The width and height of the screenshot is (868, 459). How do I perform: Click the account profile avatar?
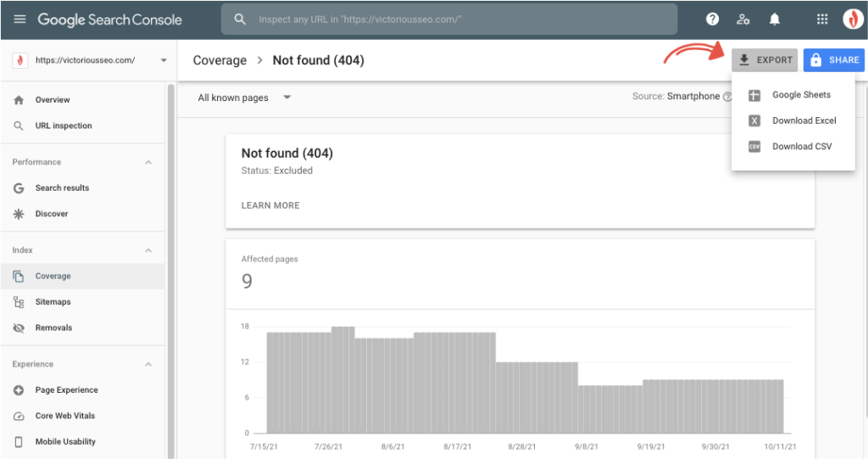point(852,19)
